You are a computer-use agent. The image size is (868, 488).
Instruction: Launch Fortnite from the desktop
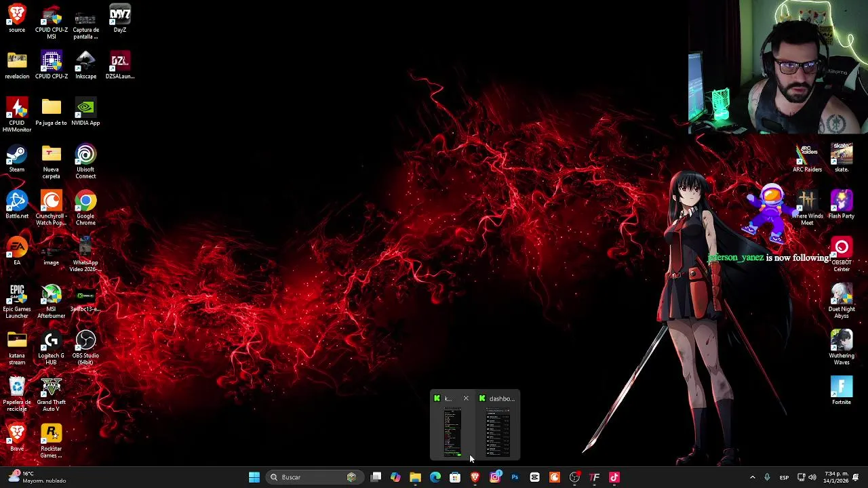click(842, 390)
